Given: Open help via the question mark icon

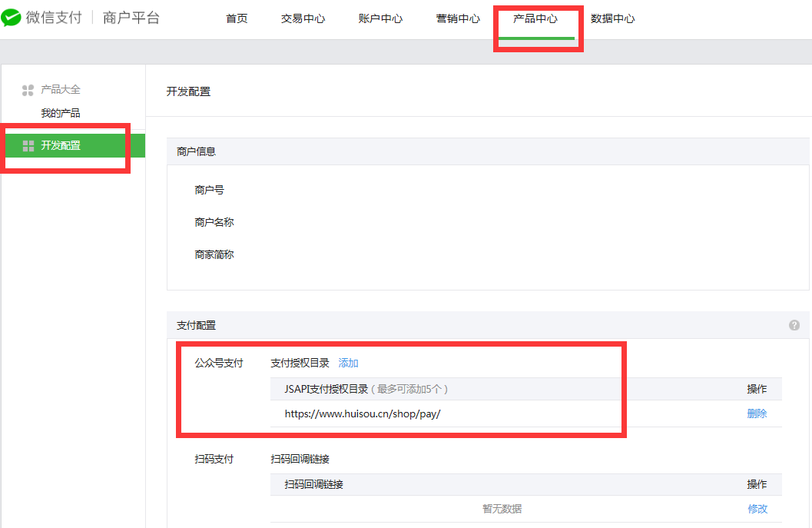Looking at the screenshot, I should pyautogui.click(x=794, y=325).
